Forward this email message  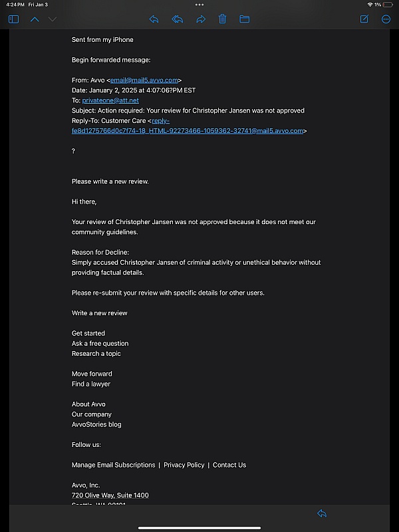coord(201,19)
